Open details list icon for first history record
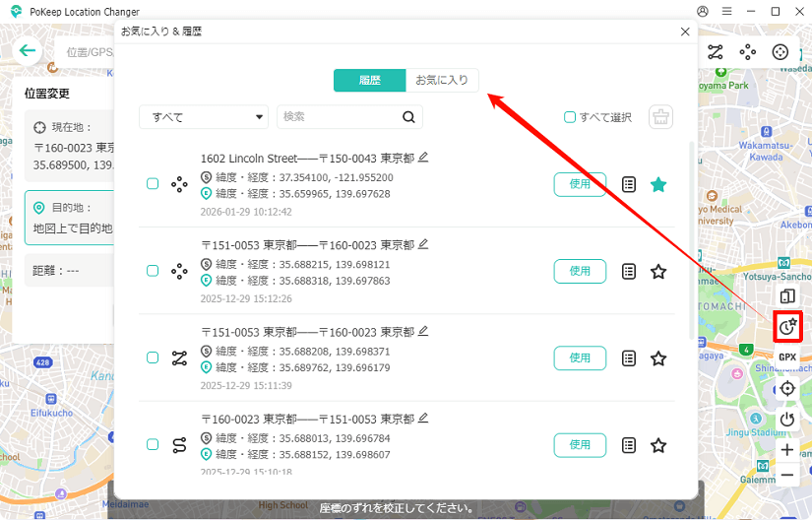Screen dimensions: 812x520 pos(629,184)
